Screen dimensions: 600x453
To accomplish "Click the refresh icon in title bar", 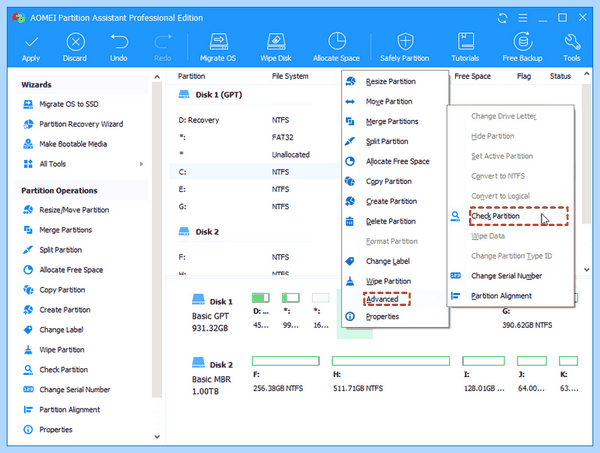I will (x=502, y=18).
